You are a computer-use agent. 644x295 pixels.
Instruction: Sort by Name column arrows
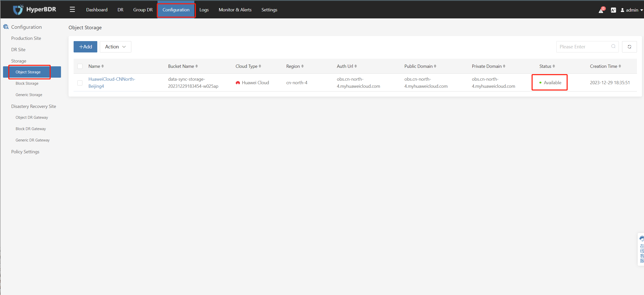(103, 66)
